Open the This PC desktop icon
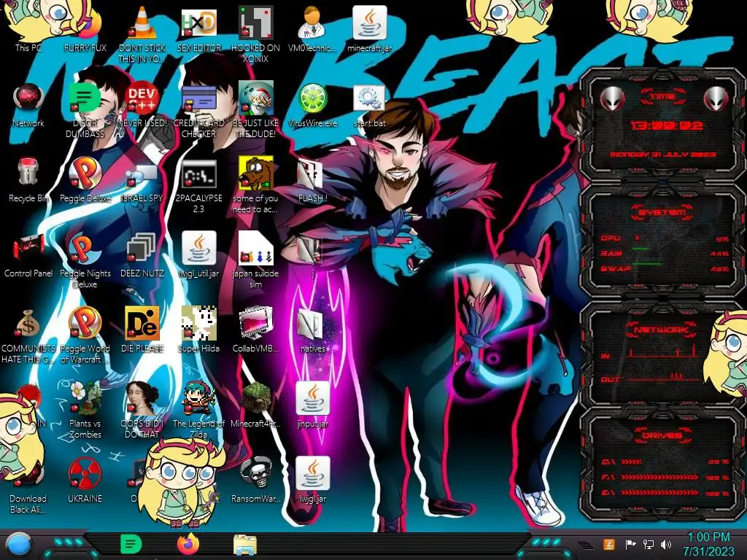Screen dimensions: 747x560 (28, 28)
